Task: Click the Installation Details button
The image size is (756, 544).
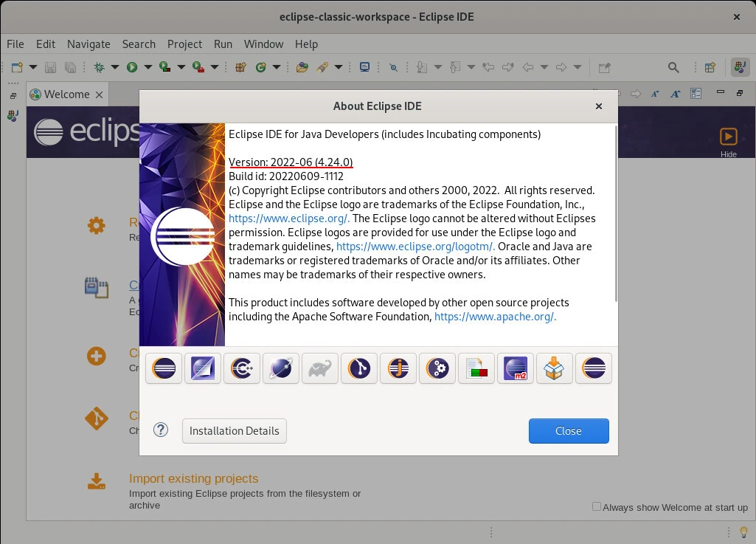Action: pyautogui.click(x=235, y=431)
